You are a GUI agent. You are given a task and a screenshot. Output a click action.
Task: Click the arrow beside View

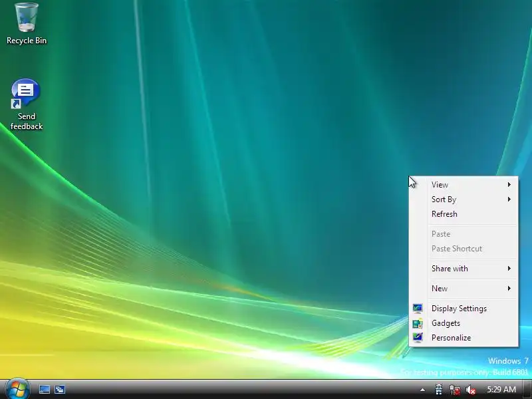click(509, 185)
